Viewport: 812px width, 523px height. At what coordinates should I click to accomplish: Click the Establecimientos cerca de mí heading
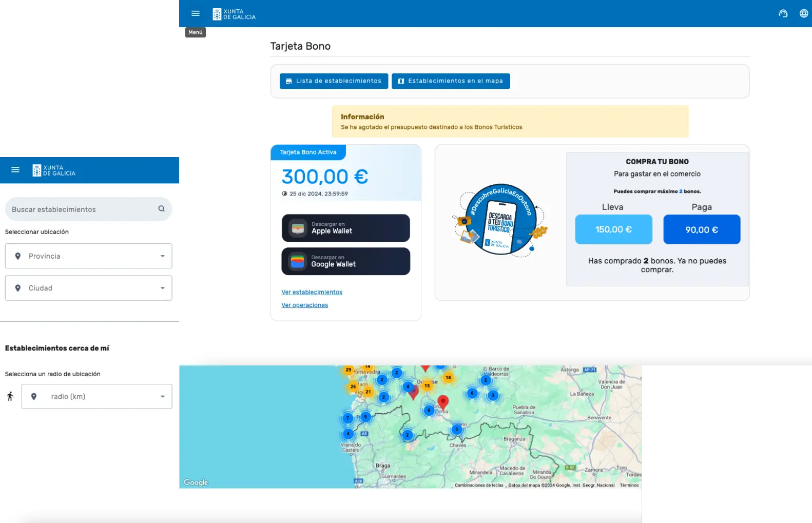point(57,348)
